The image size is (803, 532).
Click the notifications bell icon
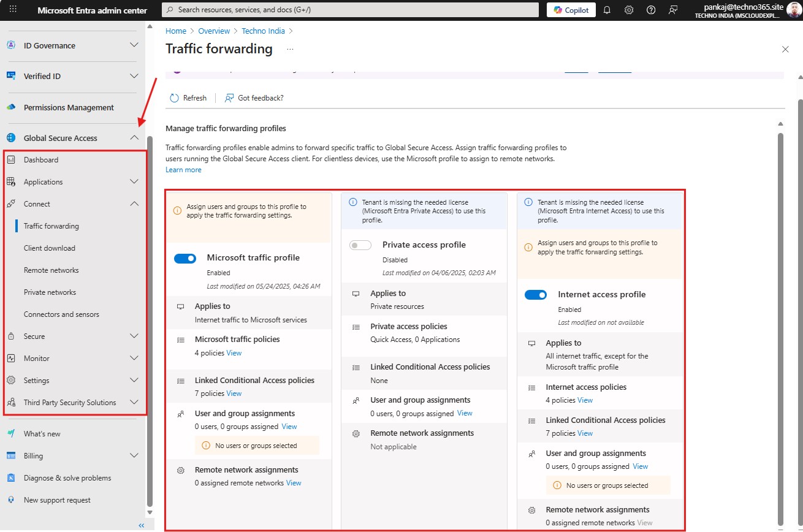(607, 10)
